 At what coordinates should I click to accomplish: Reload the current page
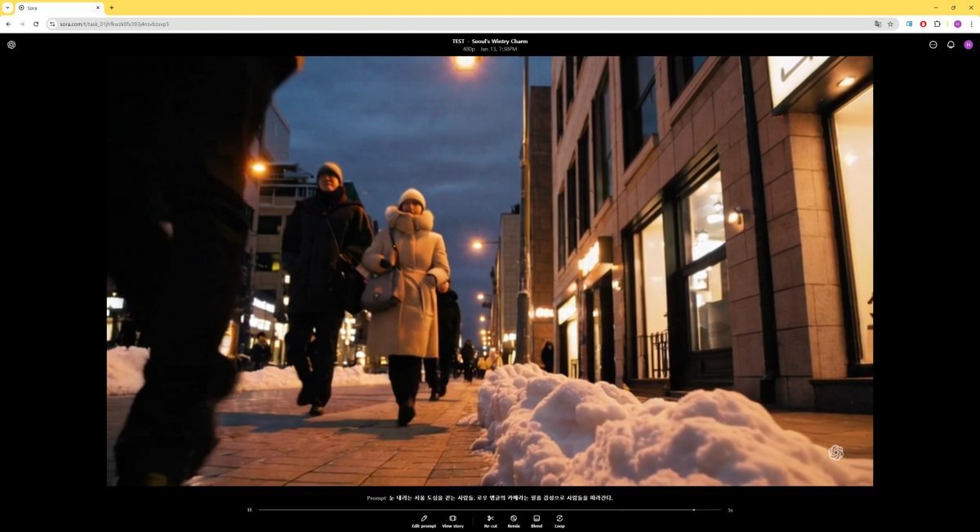(x=36, y=24)
